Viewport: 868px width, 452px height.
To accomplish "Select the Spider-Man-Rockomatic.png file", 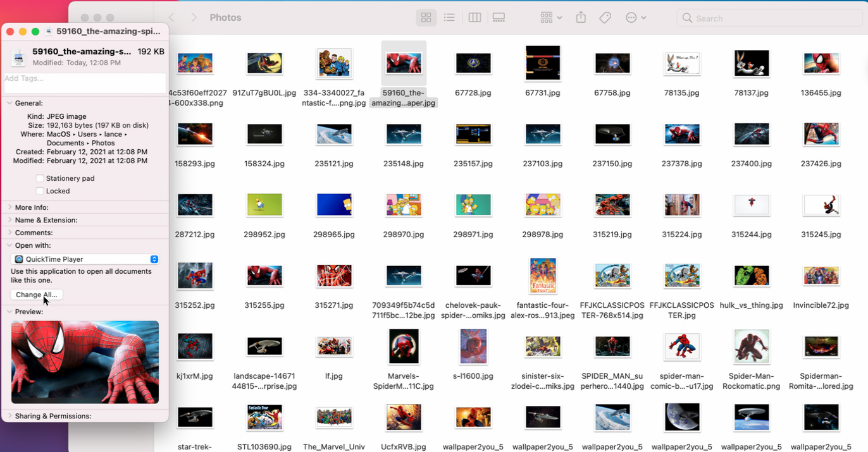I will click(x=752, y=346).
